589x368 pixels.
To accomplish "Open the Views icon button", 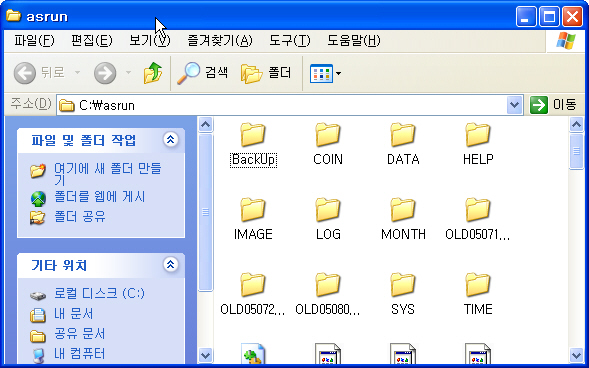I will click(321, 73).
